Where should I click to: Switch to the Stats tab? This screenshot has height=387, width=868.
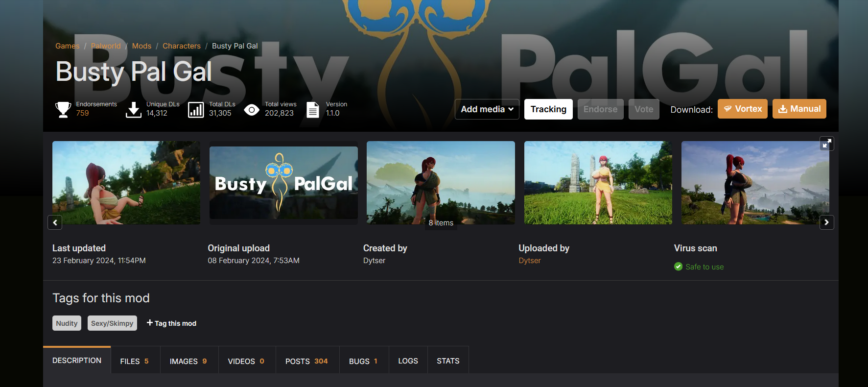448,361
